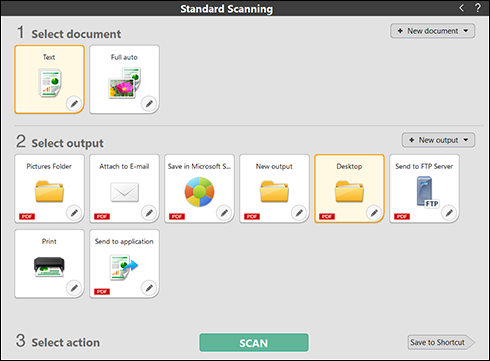
Task: Open help with the question mark icon
Action: (x=478, y=8)
